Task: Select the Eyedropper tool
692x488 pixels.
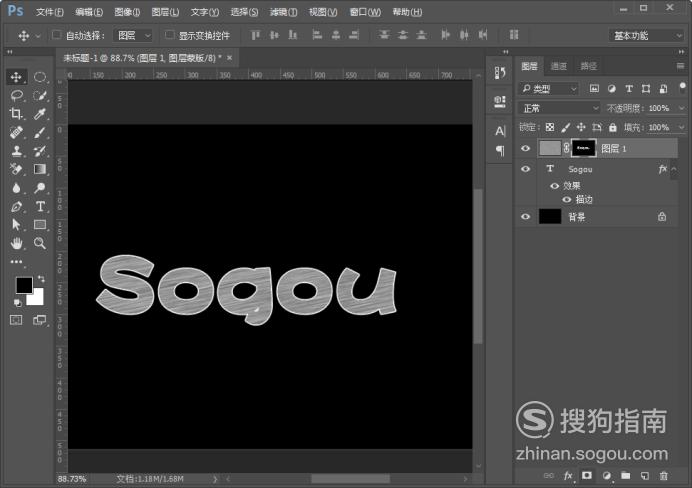Action: (x=40, y=114)
